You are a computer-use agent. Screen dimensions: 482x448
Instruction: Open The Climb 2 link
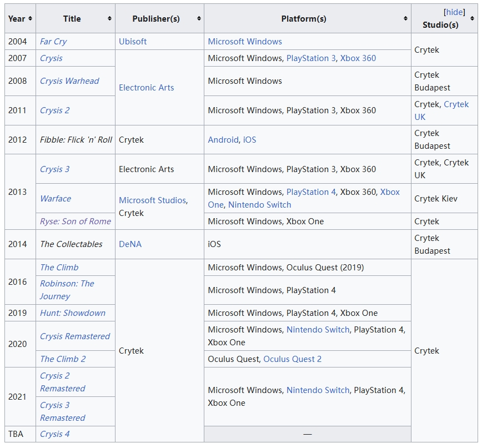(x=63, y=359)
